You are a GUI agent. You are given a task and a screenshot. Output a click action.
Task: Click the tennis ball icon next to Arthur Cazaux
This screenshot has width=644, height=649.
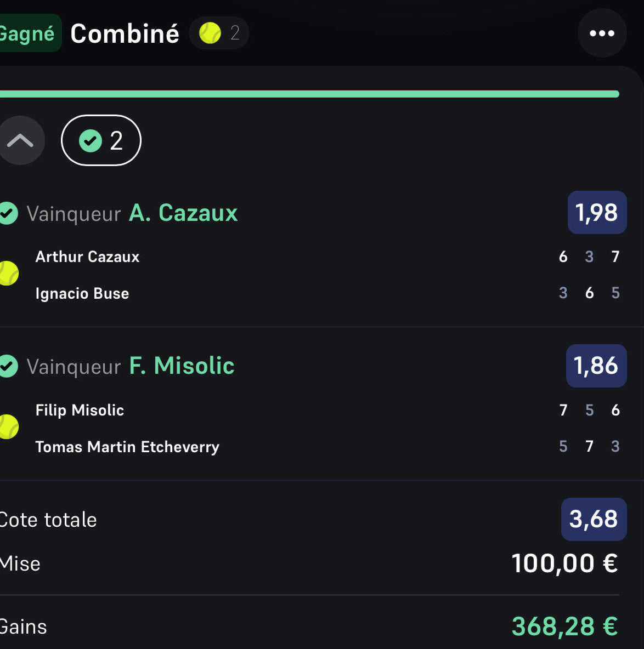tap(8, 274)
